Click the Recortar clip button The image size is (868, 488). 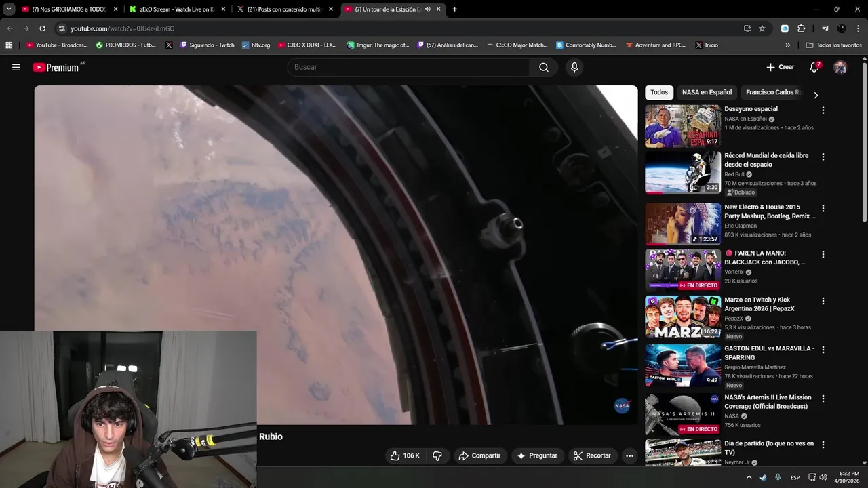pos(592,455)
